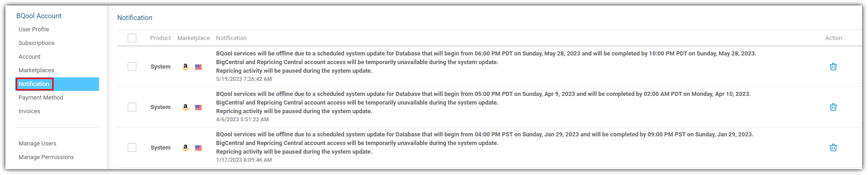This screenshot has height=175, width=868.
Task: Go to the Subscriptions page
Action: point(36,43)
